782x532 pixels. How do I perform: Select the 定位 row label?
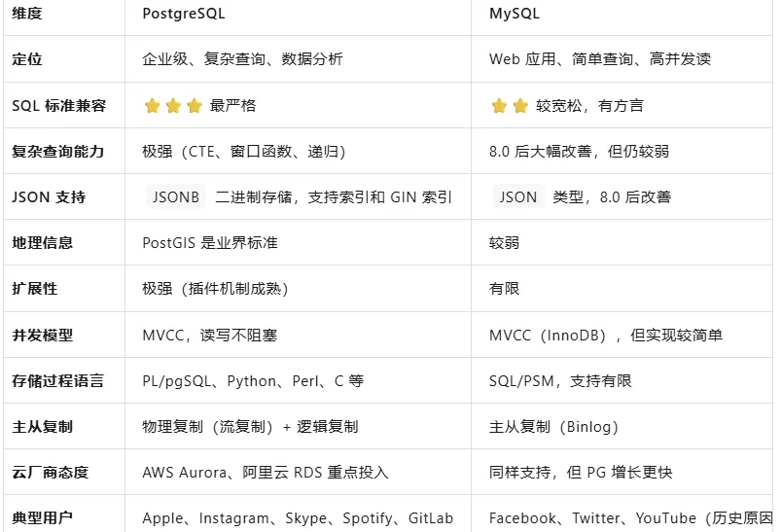coord(27,59)
